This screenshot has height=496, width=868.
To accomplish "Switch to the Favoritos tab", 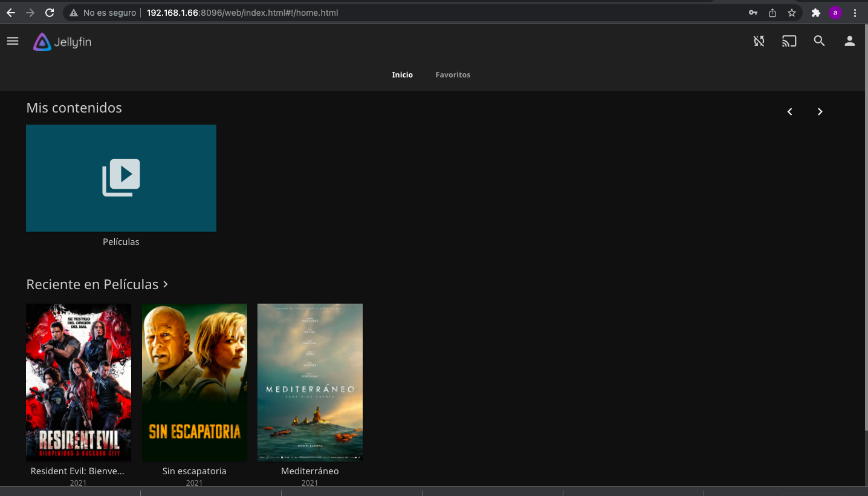I will (453, 75).
